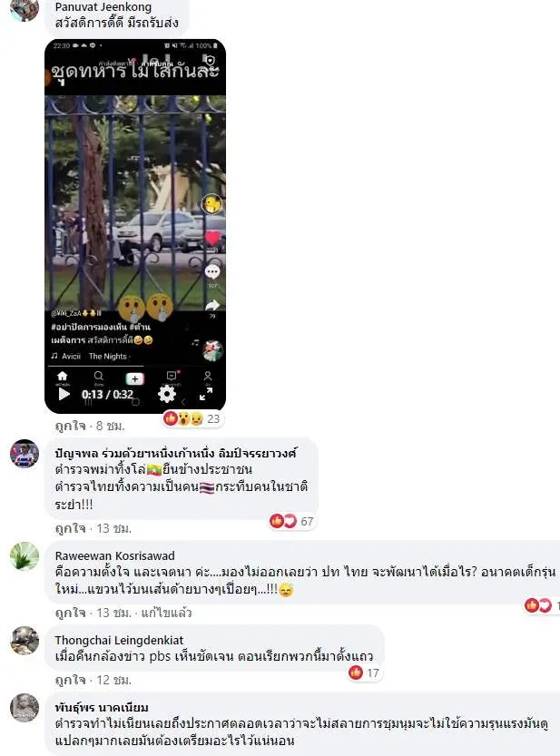Image resolution: width=560 pixels, height=756 pixels.
Task: Open the TikTok inbox icon
Action: pyautogui.click(x=172, y=375)
